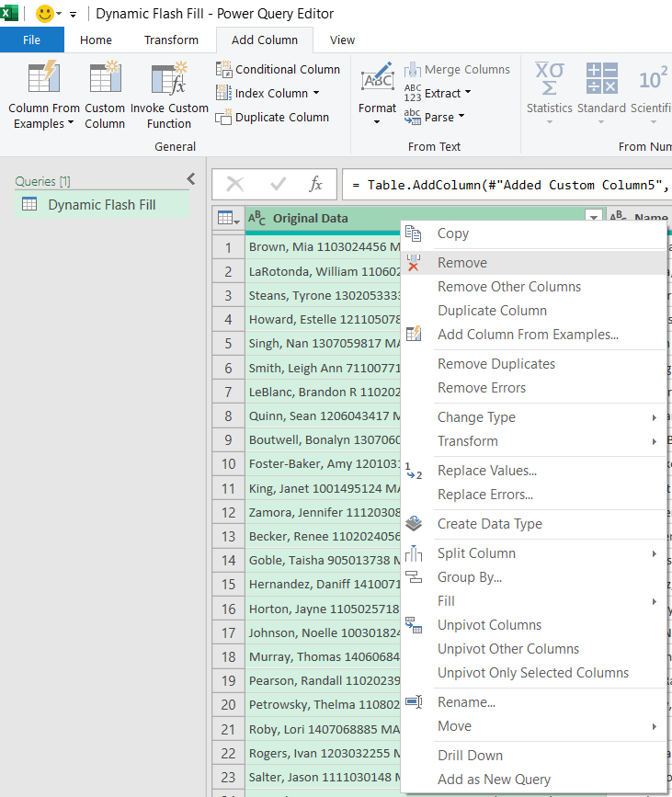Image resolution: width=672 pixels, height=797 pixels.
Task: Click cell Salter, Jason 1111030148
Action: coord(324,777)
